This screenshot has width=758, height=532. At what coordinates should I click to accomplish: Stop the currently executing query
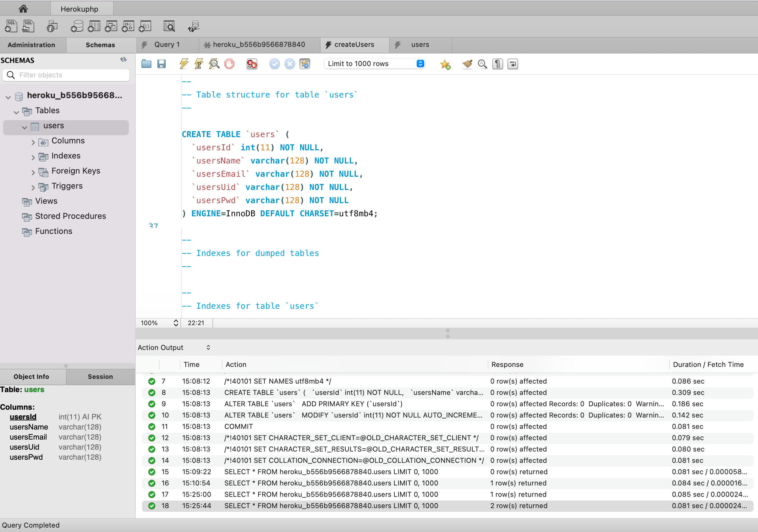(229, 64)
